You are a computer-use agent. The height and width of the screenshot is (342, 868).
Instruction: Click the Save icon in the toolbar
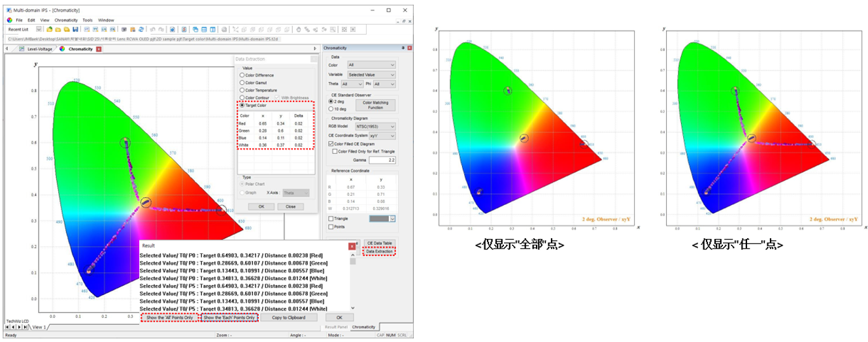tap(76, 29)
